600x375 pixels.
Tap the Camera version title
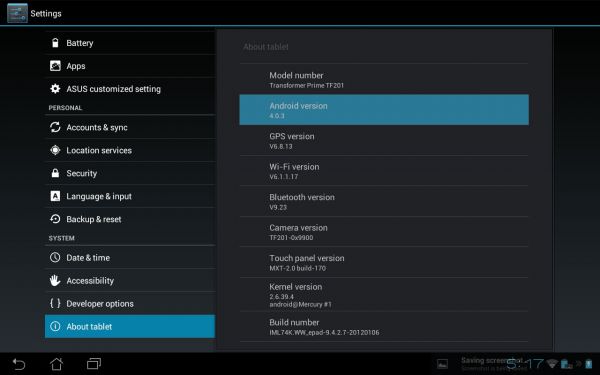tap(298, 228)
